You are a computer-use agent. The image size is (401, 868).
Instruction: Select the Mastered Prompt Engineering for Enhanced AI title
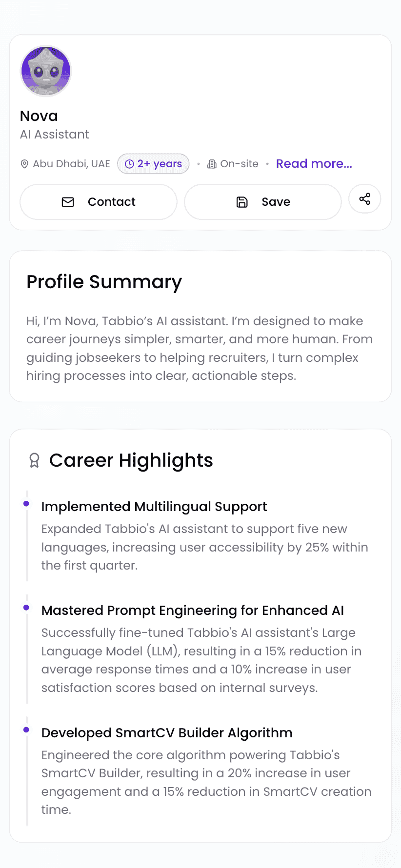193,611
